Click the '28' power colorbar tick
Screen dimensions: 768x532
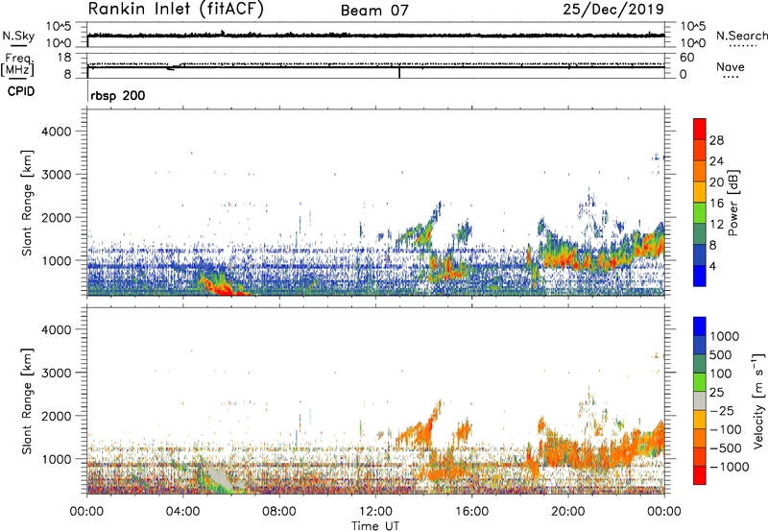pyautogui.click(x=716, y=140)
